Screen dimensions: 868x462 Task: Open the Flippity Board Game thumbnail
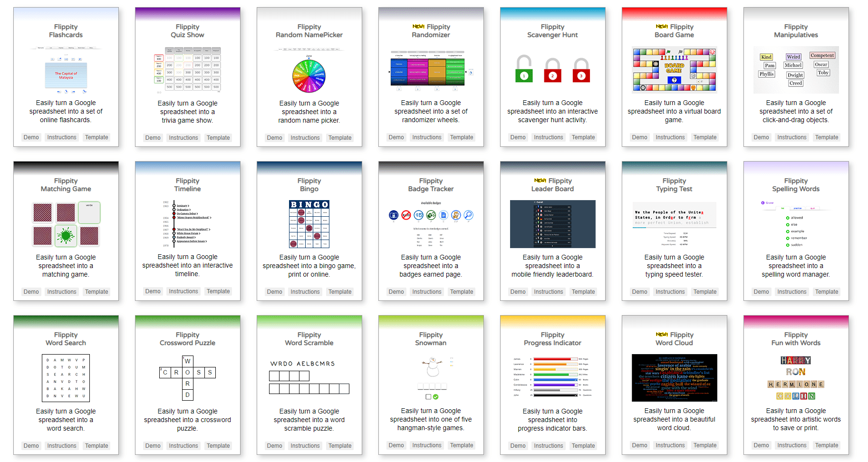(674, 70)
